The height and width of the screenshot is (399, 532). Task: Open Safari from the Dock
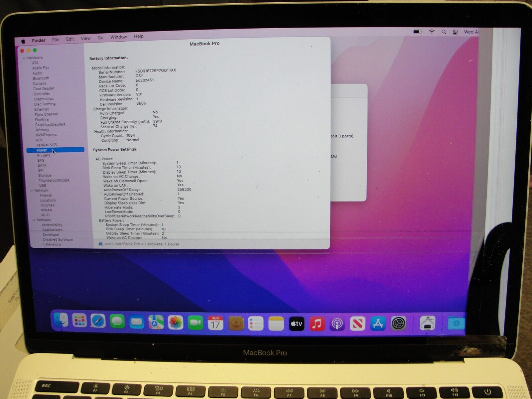tap(98, 321)
